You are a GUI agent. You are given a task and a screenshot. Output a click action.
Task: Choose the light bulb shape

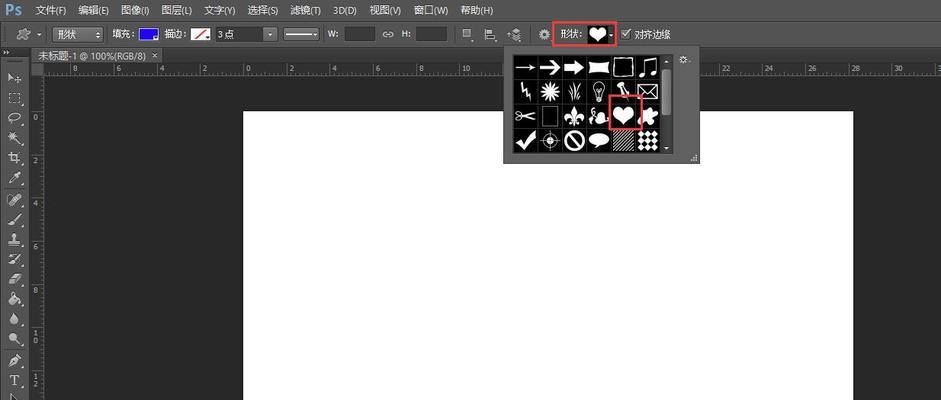(x=599, y=92)
